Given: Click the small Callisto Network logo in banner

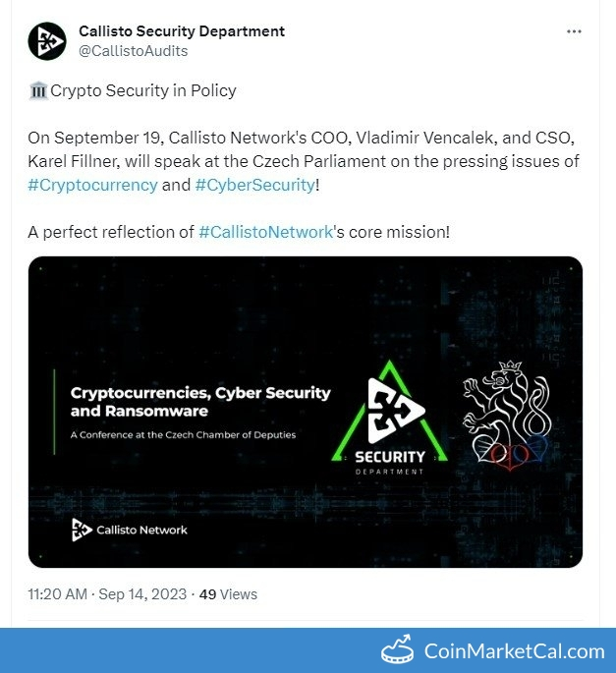Looking at the screenshot, I should point(82,530).
